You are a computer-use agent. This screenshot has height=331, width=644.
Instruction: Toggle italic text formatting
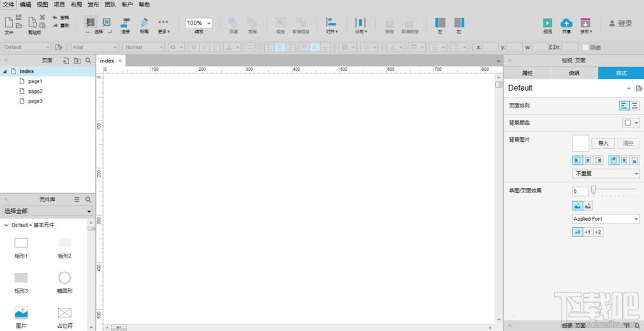(x=204, y=47)
